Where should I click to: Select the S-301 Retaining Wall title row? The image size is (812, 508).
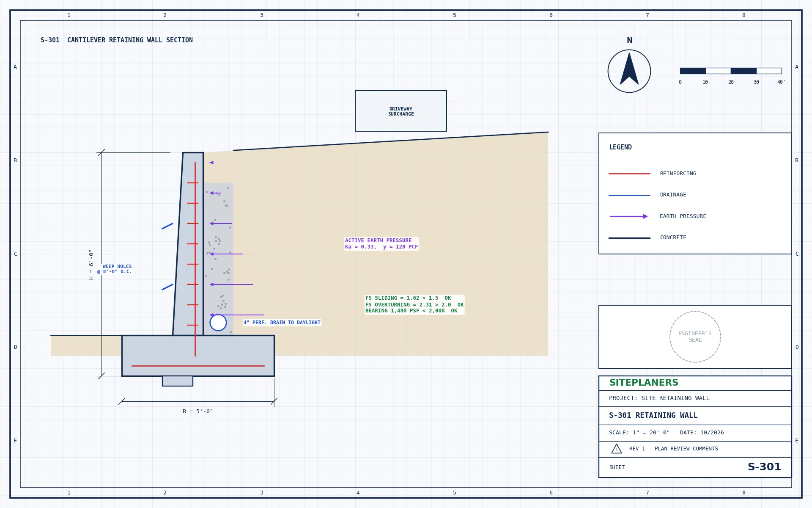(x=695, y=416)
